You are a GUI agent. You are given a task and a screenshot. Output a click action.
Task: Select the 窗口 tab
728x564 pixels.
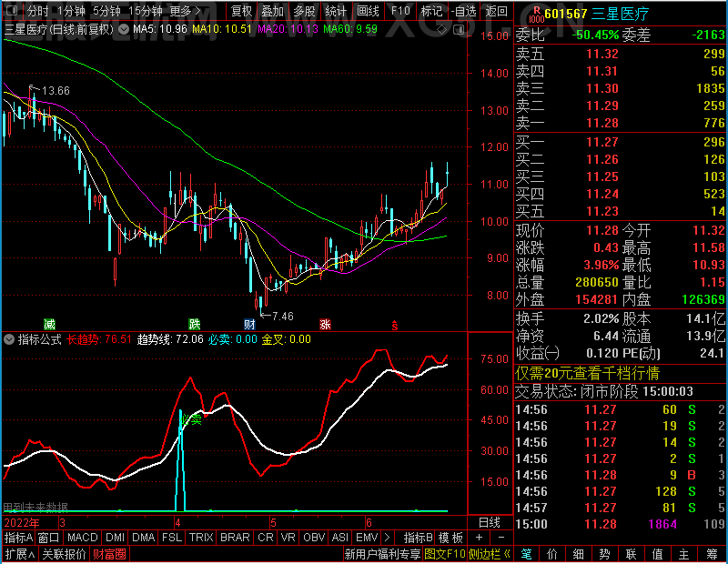point(49,538)
